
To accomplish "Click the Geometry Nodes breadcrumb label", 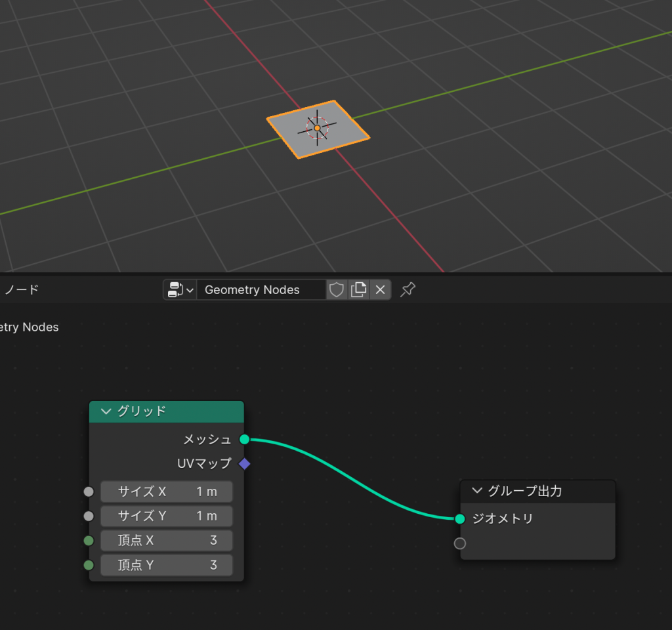I will [29, 327].
